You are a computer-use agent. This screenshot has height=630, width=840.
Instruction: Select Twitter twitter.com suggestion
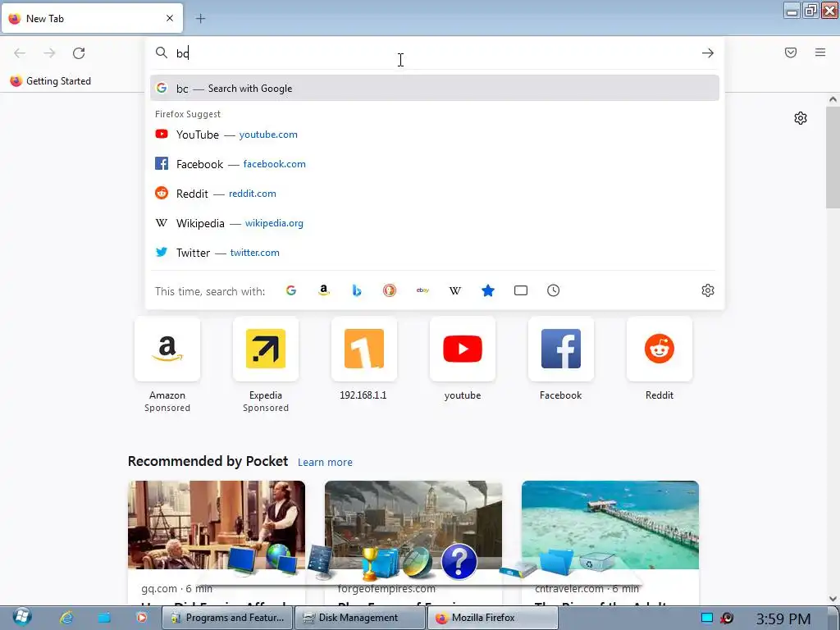(435, 253)
